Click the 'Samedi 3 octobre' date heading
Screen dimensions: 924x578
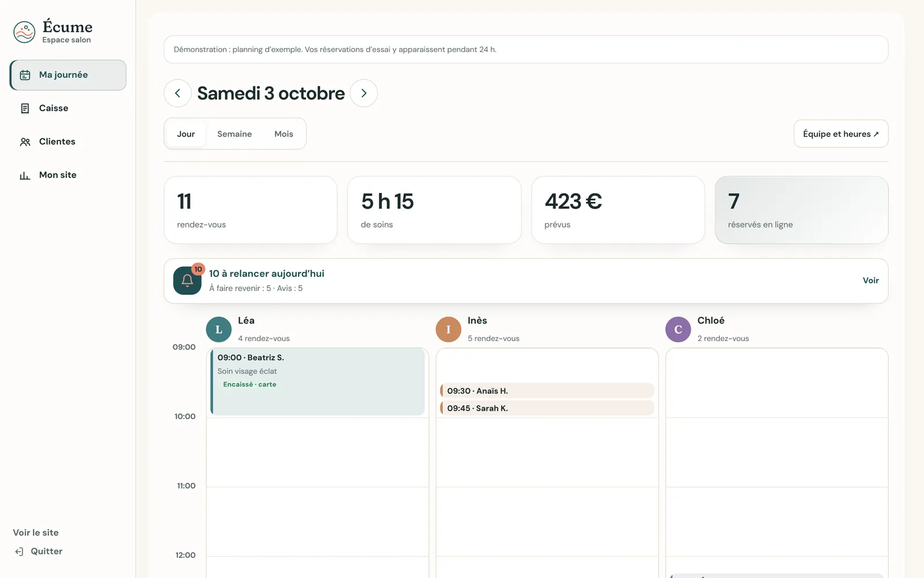pyautogui.click(x=271, y=93)
